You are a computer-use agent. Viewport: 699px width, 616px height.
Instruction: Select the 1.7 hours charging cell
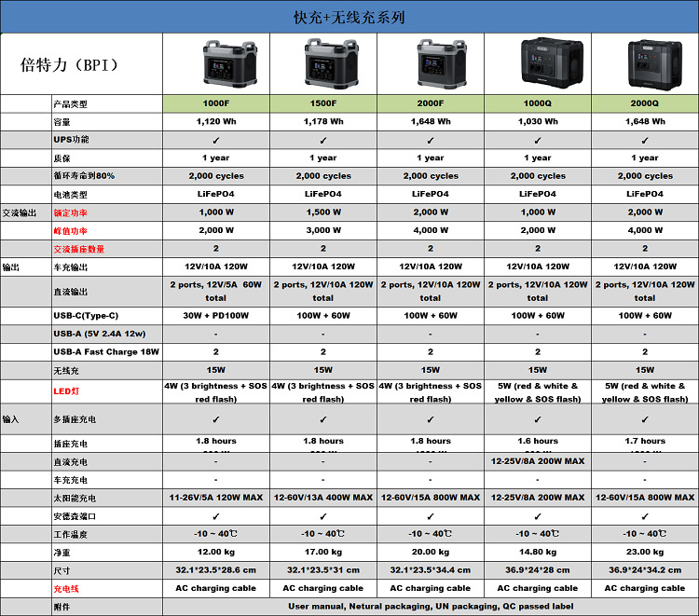tap(645, 444)
